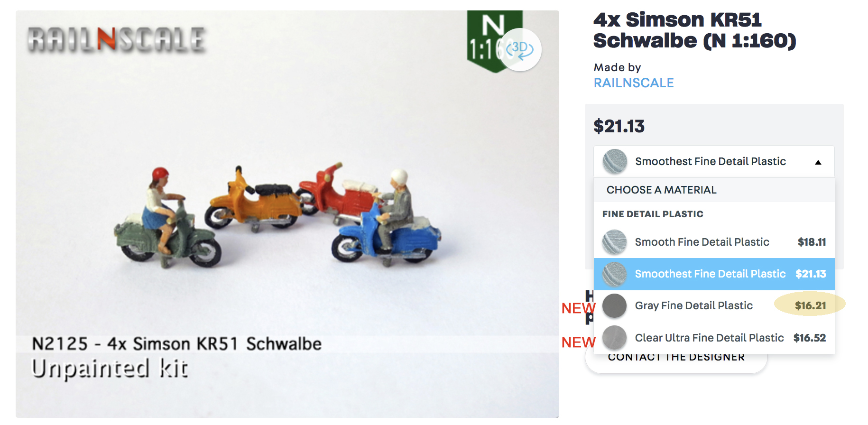Choose Gray Fine Detail Plastic material
This screenshot has height=425, width=868.
693,306
